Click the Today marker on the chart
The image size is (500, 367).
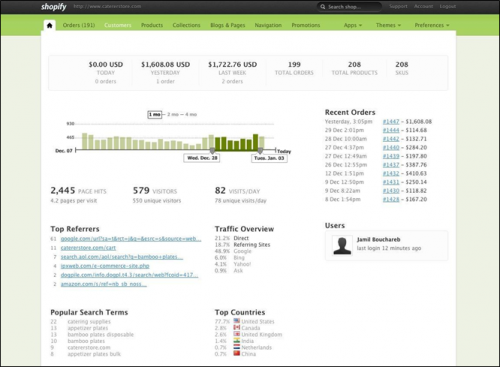(284, 151)
